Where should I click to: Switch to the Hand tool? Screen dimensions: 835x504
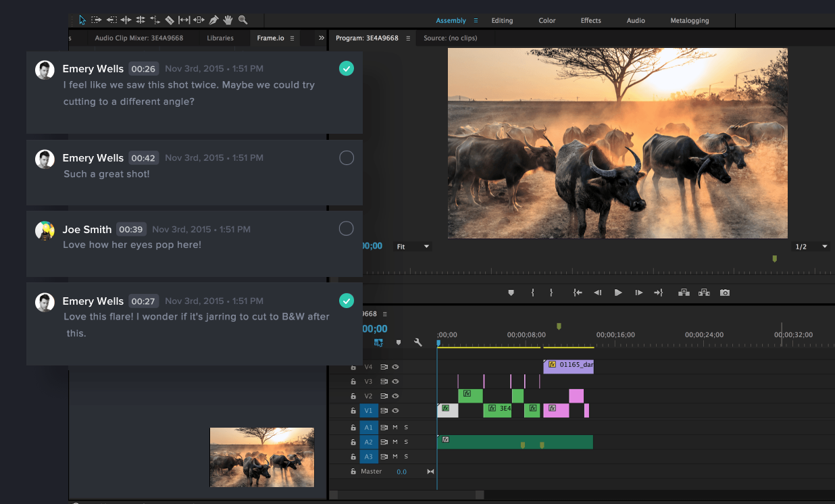click(x=227, y=20)
